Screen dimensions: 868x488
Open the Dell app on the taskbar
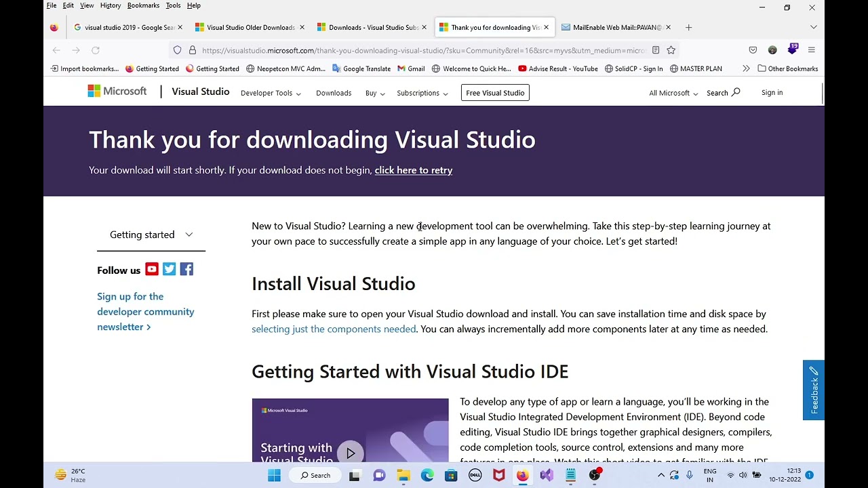[x=475, y=475]
